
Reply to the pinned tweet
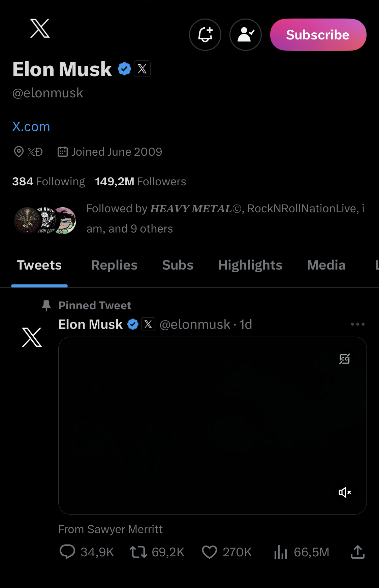coord(67,552)
